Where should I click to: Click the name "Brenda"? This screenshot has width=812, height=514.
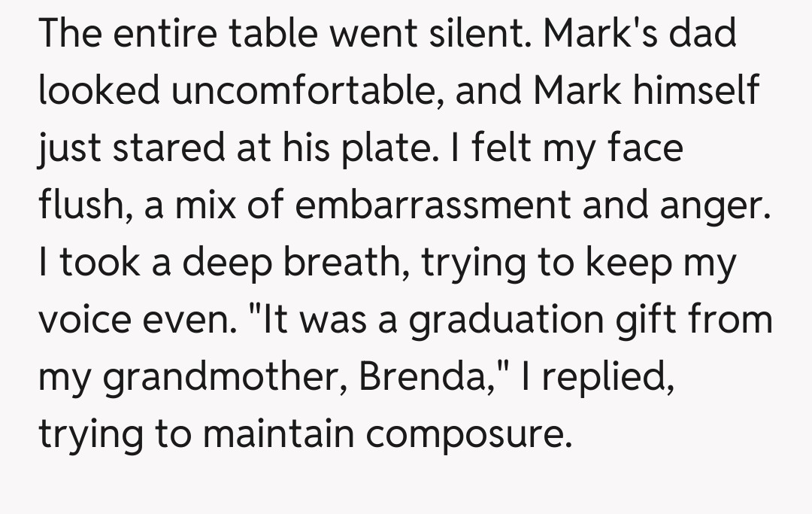423,377
